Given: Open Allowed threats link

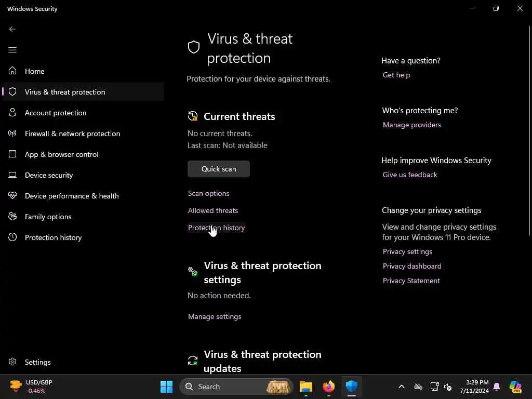Looking at the screenshot, I should click(212, 210).
